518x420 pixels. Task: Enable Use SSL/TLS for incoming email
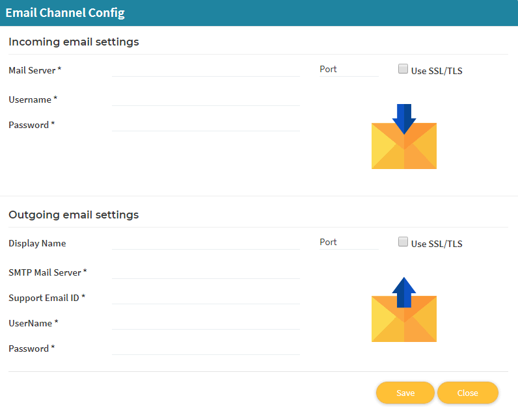pos(403,69)
